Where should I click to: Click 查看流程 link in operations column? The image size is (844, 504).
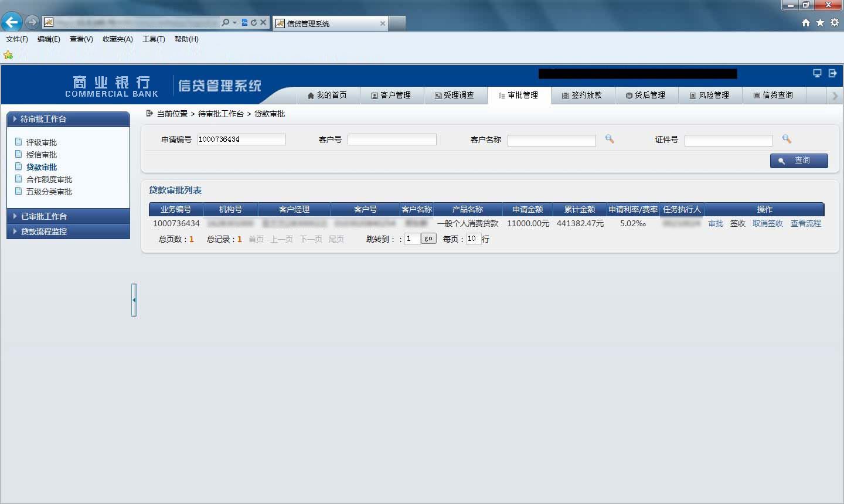806,223
